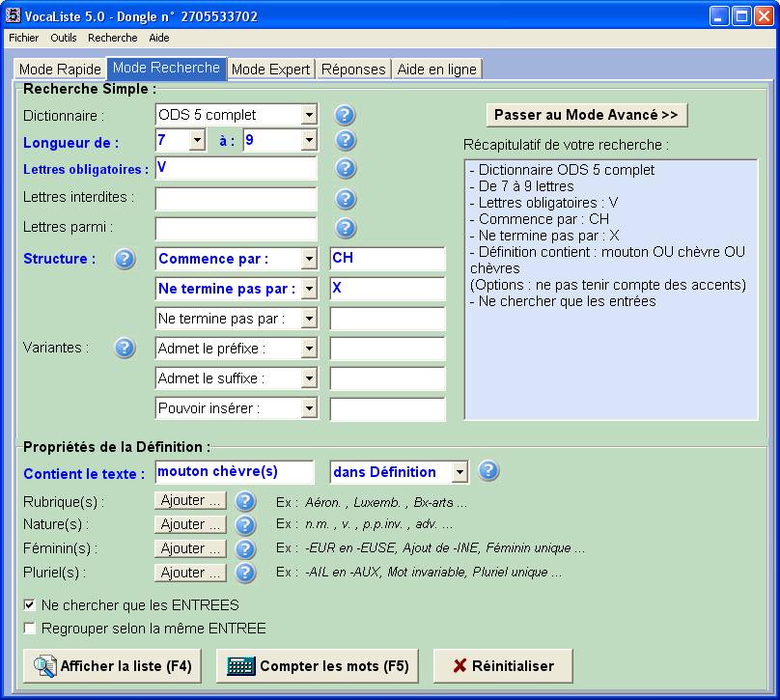Image resolution: width=780 pixels, height=700 pixels.
Task: Show help for Pluriel(s) row
Action: [x=245, y=573]
